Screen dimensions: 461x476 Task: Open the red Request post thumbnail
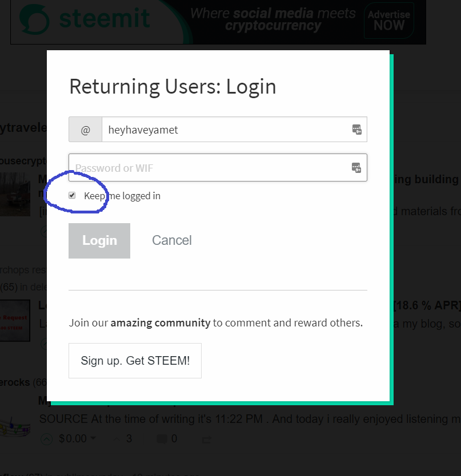(15, 320)
